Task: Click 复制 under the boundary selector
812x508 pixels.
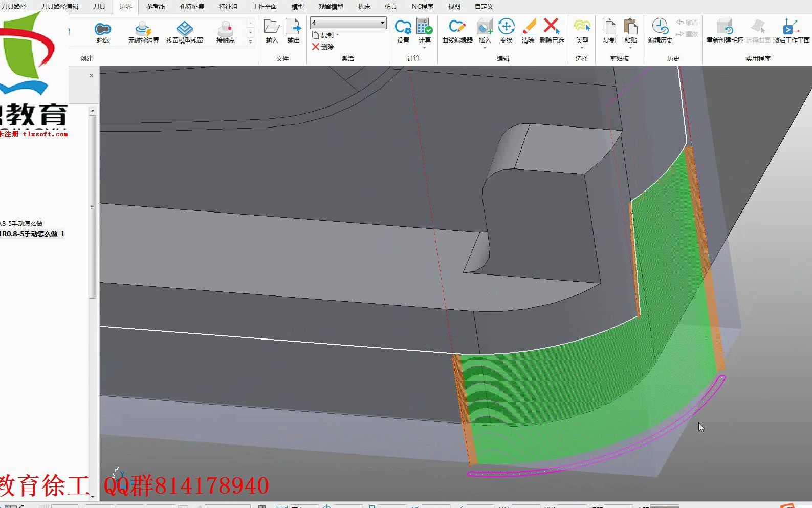Action: pyautogui.click(x=323, y=35)
